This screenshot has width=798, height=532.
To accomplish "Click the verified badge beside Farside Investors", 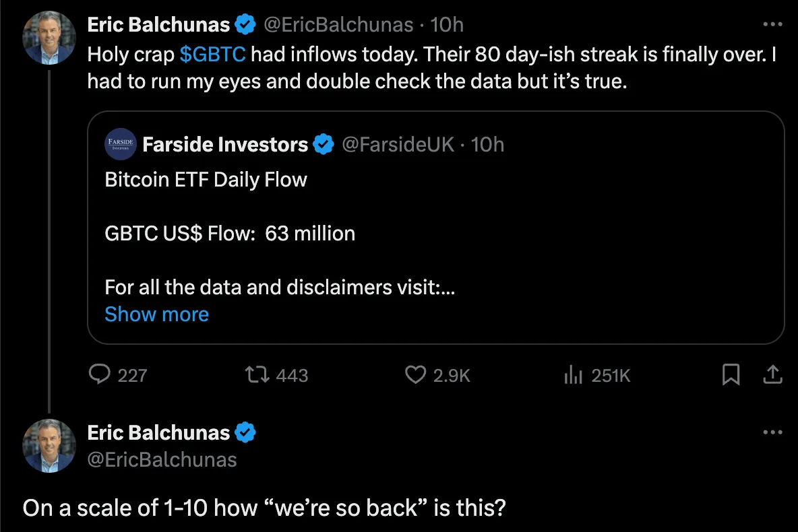I will coord(324,144).
